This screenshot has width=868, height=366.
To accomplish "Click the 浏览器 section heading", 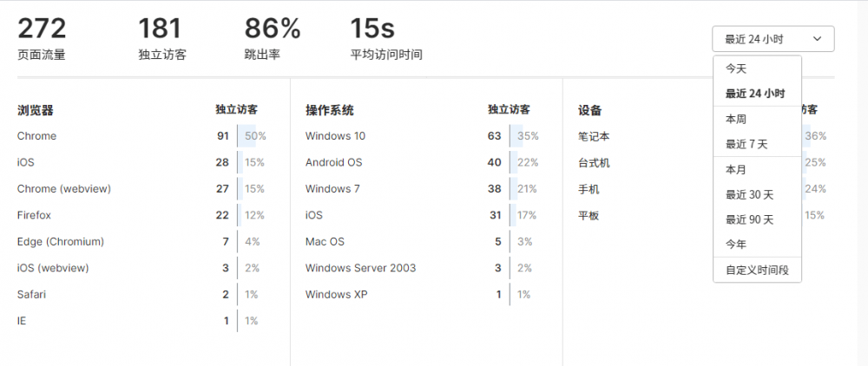I will tap(36, 110).
